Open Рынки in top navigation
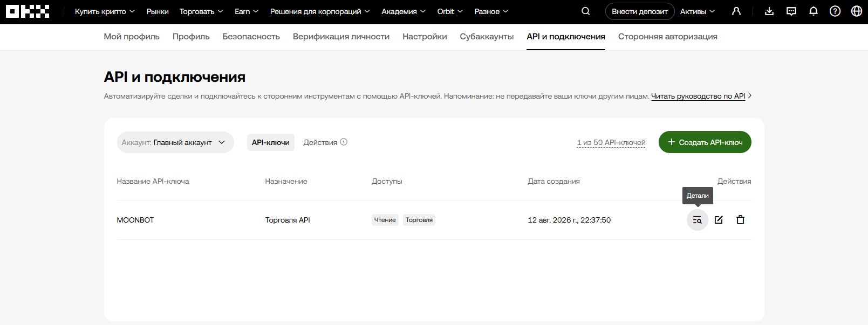 tap(158, 11)
